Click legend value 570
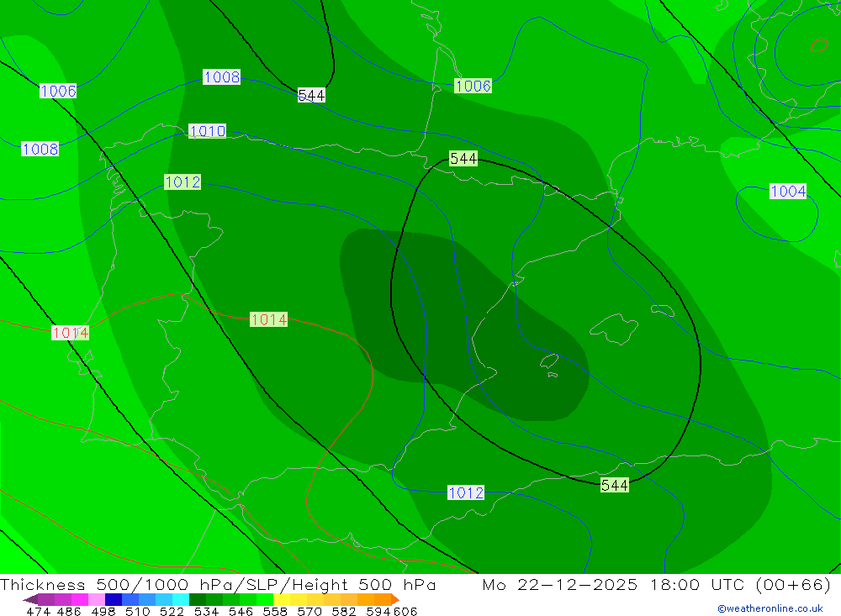The image size is (841, 616). [309, 611]
